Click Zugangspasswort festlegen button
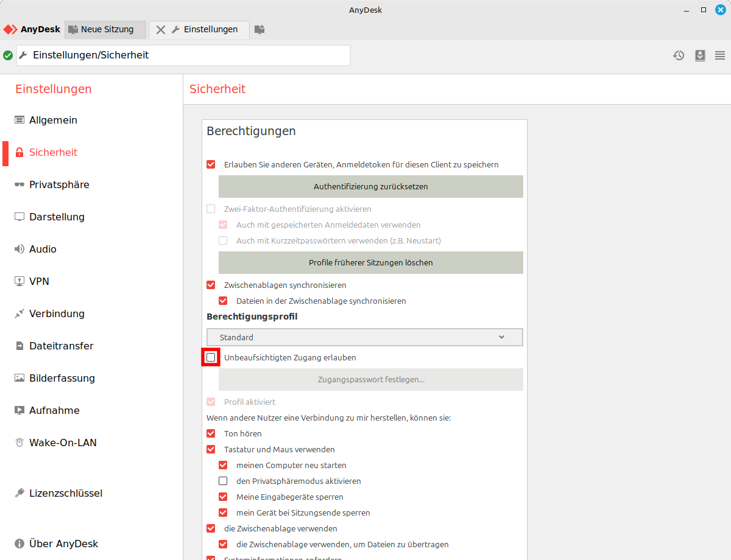 371,379
